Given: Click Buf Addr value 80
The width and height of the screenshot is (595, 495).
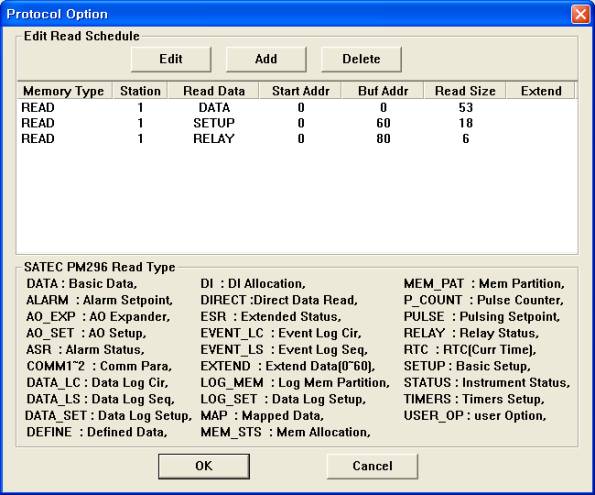Looking at the screenshot, I should 383,139.
